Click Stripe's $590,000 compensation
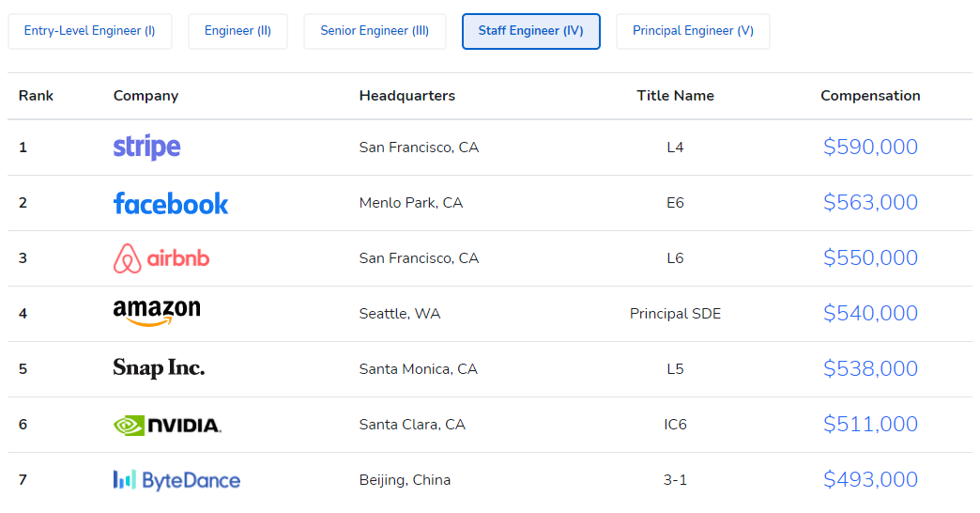The image size is (980, 513). 870,147
